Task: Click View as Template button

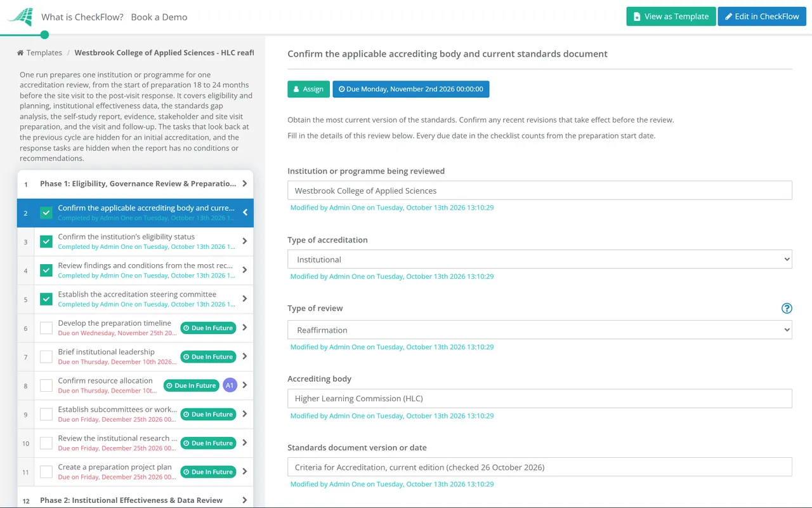Action: click(671, 17)
